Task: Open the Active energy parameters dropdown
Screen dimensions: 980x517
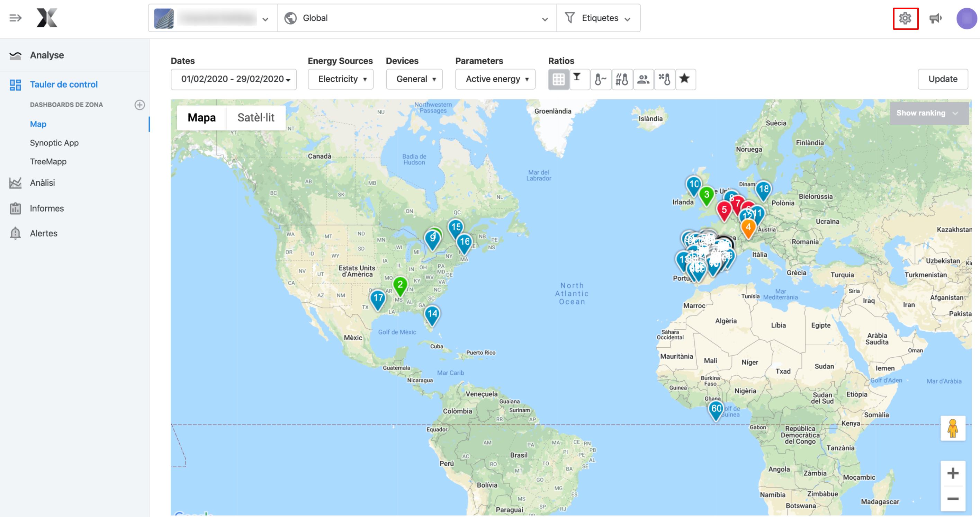Action: point(495,79)
